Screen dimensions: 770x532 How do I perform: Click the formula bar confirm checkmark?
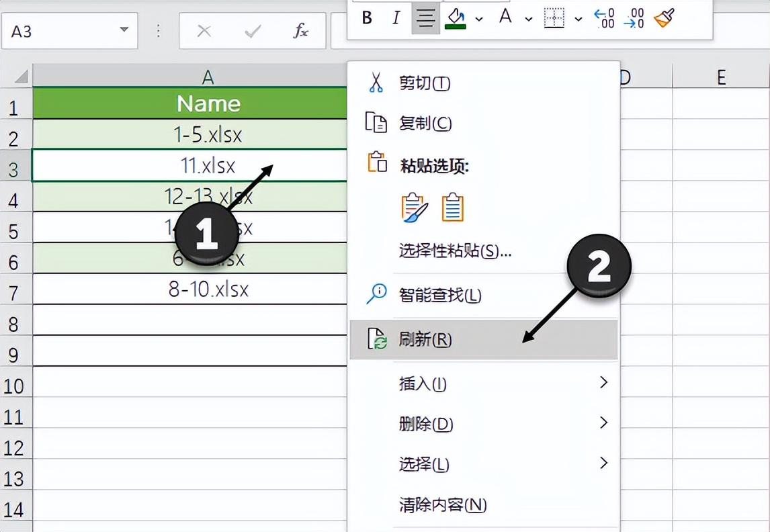coord(253,32)
